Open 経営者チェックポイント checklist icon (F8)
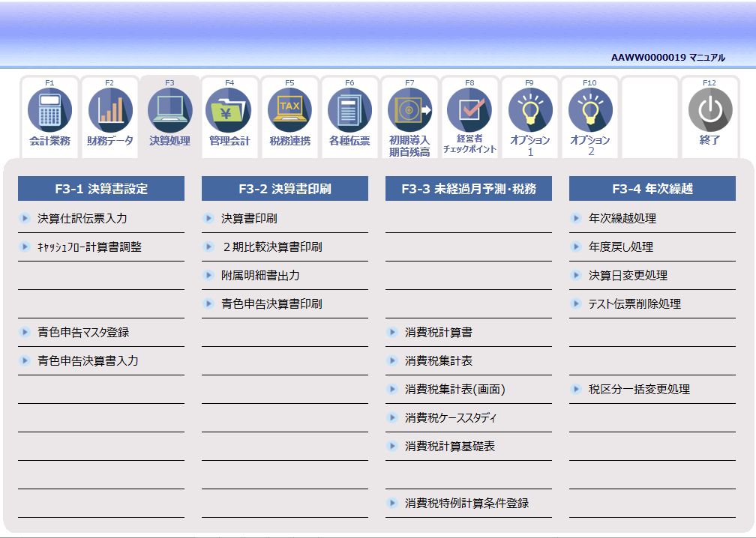The width and height of the screenshot is (756, 538). point(469,109)
